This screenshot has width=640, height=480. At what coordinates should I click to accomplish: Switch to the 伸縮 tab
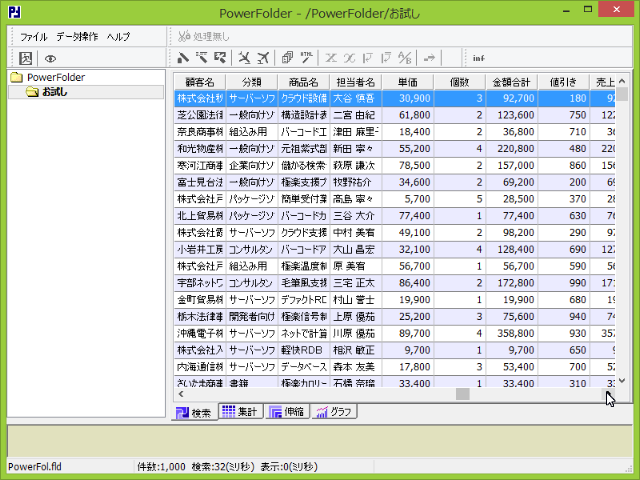[x=286, y=411]
